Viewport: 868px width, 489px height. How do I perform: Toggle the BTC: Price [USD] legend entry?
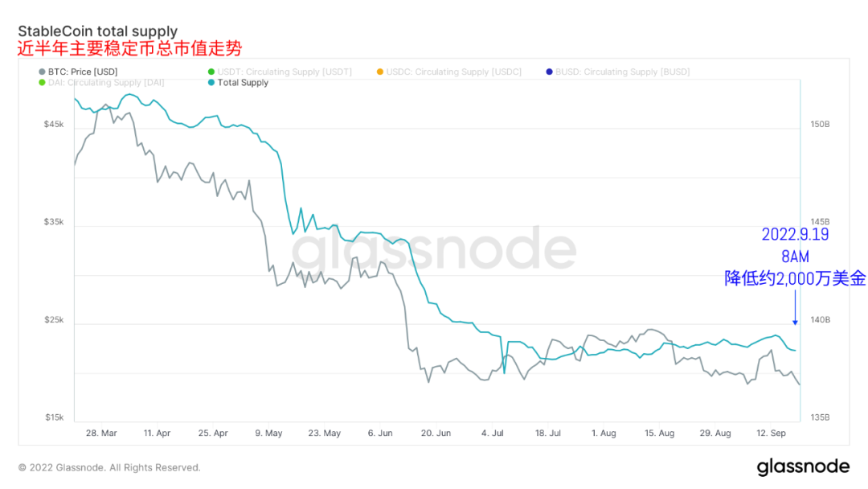click(x=78, y=72)
